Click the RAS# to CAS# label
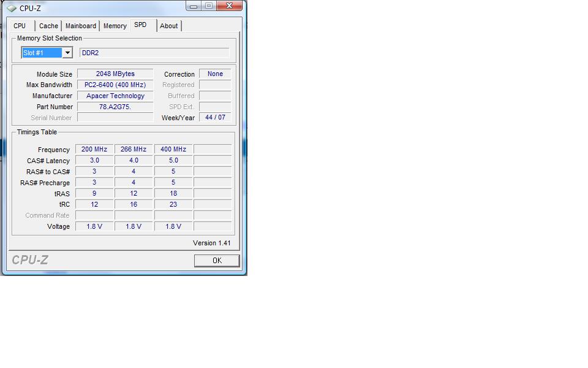Viewport: 588px width, 368px height. [x=48, y=172]
